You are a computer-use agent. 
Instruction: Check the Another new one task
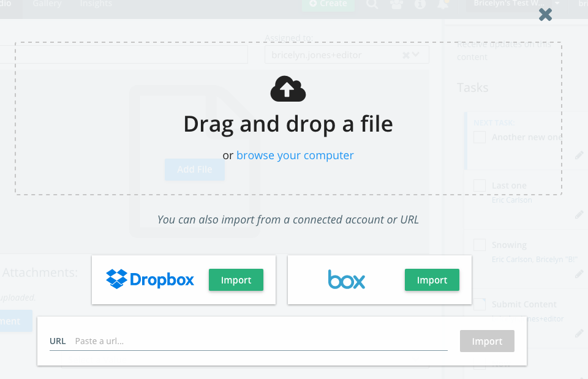point(480,137)
